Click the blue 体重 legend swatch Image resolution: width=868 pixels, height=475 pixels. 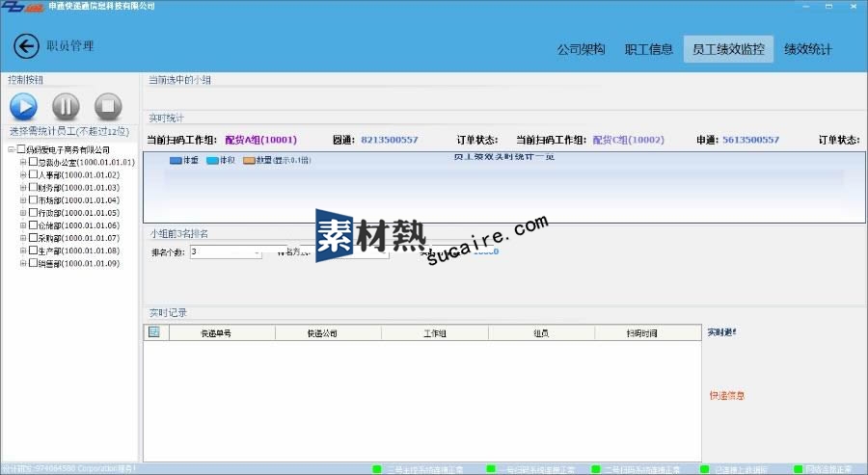point(176,160)
